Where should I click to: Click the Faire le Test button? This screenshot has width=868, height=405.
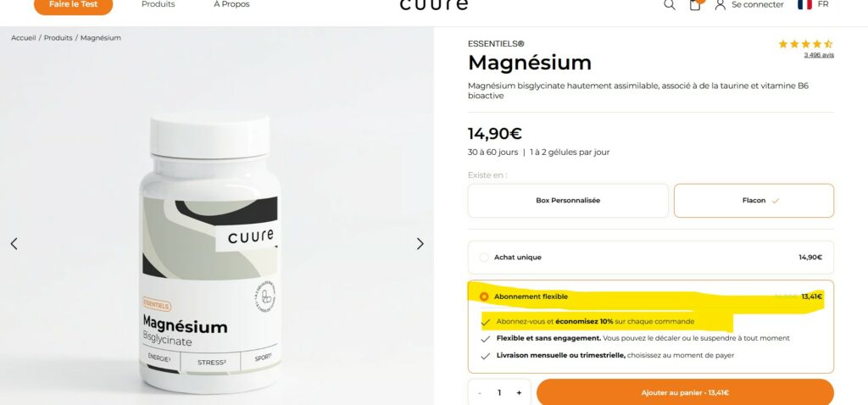[x=73, y=6]
